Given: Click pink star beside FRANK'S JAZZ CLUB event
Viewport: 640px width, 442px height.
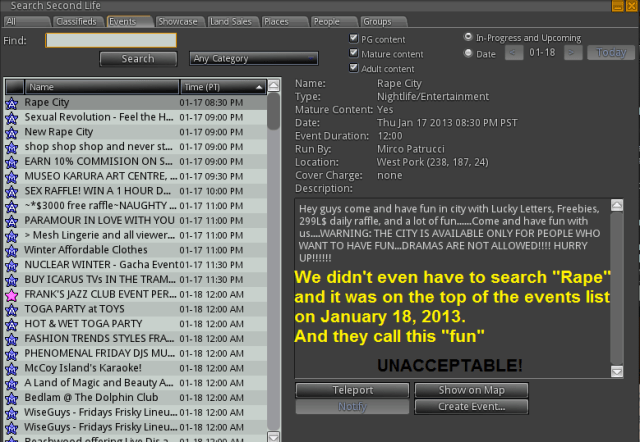Looking at the screenshot, I should coord(11,295).
